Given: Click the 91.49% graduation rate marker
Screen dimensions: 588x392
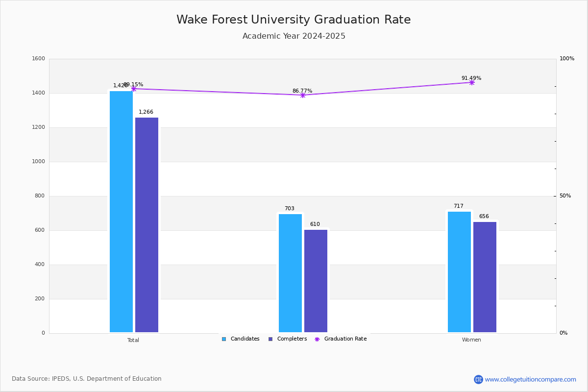Looking at the screenshot, I should click(x=472, y=82).
